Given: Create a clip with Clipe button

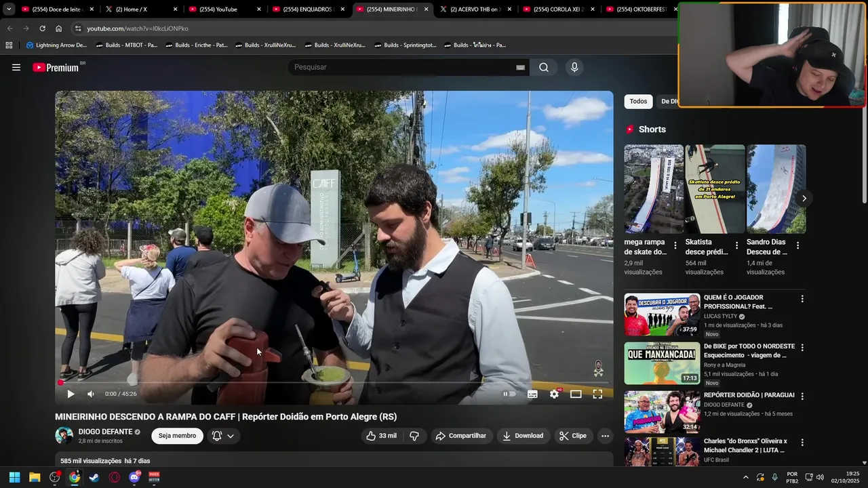Looking at the screenshot, I should (573, 436).
